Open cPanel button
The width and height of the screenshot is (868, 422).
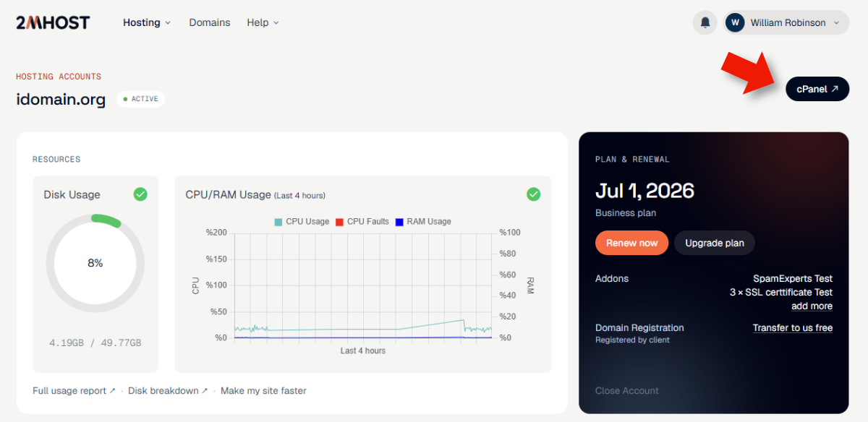[x=817, y=89]
